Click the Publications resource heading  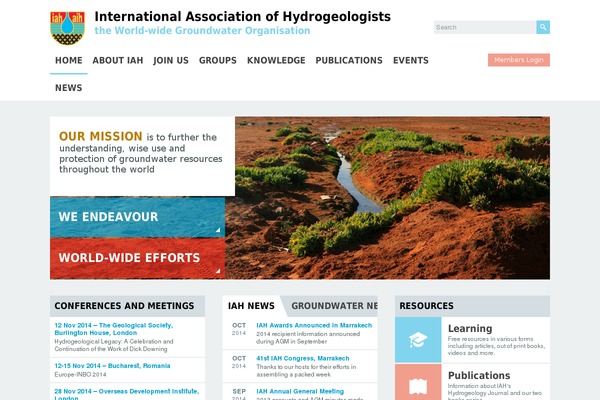479,376
